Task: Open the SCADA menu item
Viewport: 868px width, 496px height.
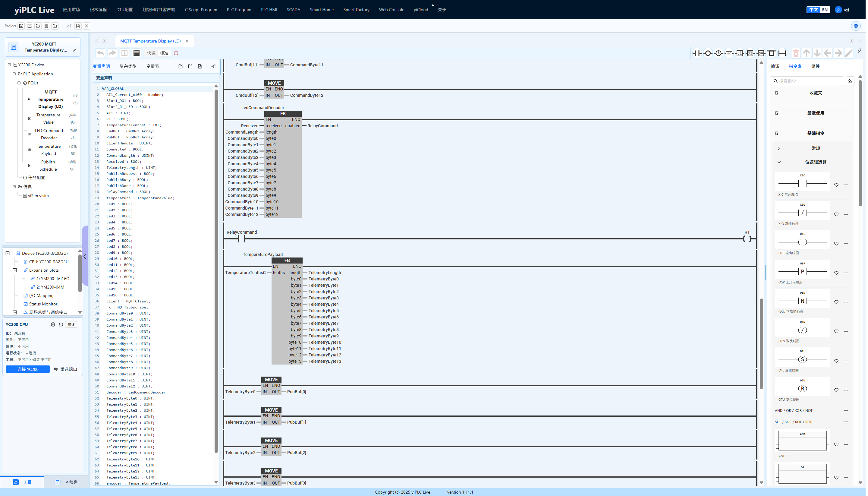Action: click(293, 10)
